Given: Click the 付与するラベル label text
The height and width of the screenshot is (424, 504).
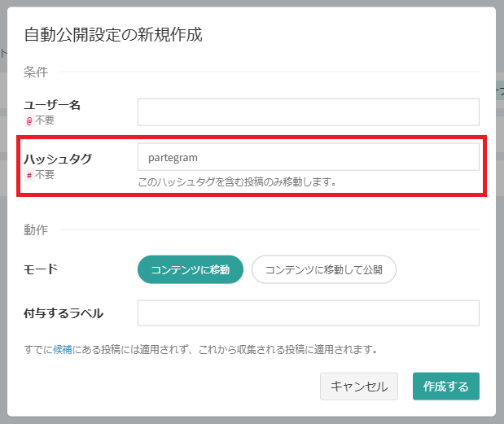Looking at the screenshot, I should point(64,313).
